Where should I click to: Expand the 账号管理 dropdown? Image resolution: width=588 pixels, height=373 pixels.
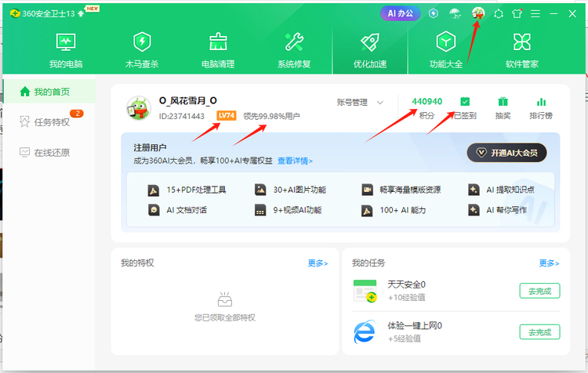click(x=360, y=103)
